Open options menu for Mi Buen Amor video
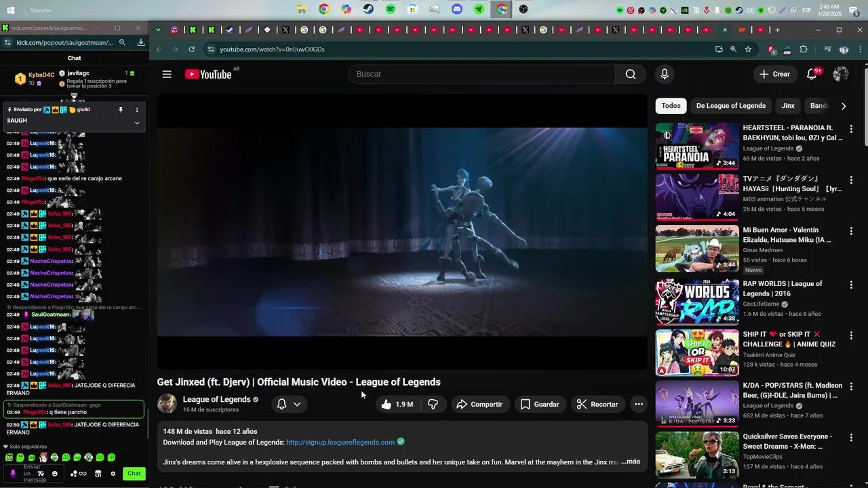The height and width of the screenshot is (488, 868). pyautogui.click(x=851, y=231)
